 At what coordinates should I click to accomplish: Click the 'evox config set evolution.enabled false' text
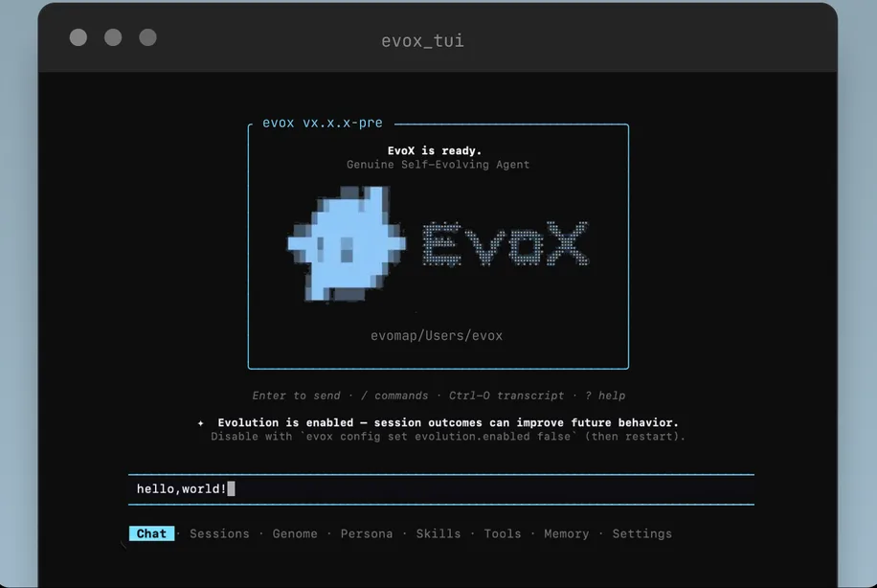(438, 437)
